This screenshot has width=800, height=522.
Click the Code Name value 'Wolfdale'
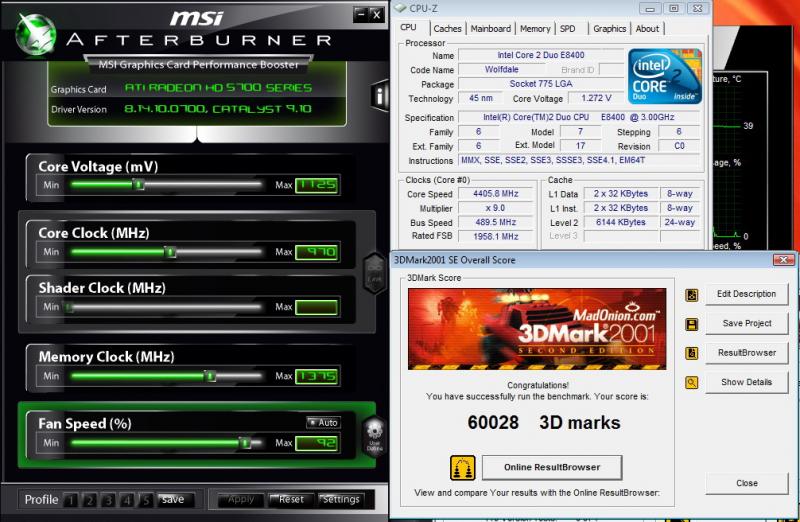(502, 69)
